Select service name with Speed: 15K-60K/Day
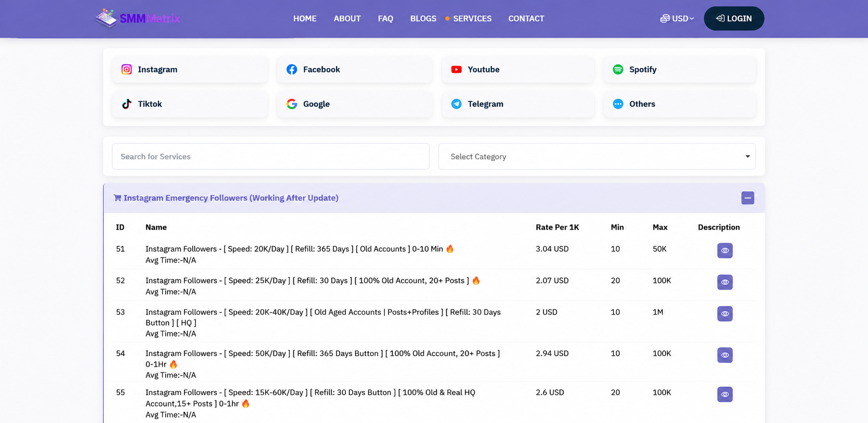Image resolution: width=868 pixels, height=423 pixels. pos(310,398)
